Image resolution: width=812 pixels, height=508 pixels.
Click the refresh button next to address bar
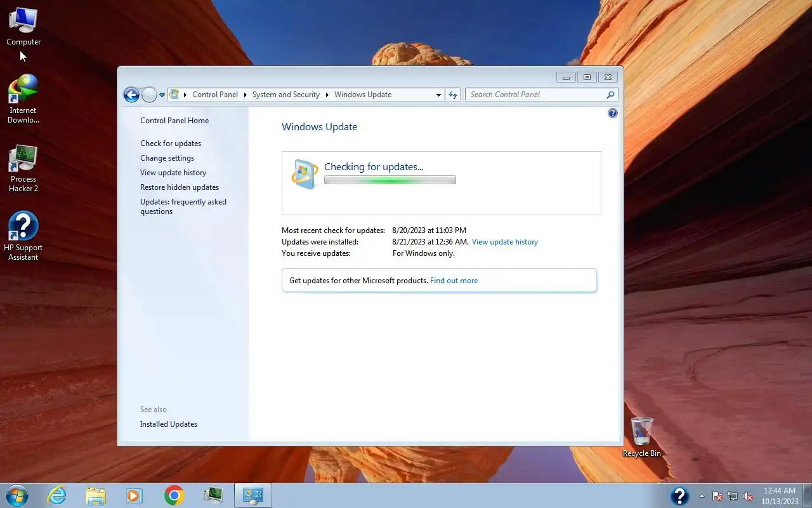[453, 95]
